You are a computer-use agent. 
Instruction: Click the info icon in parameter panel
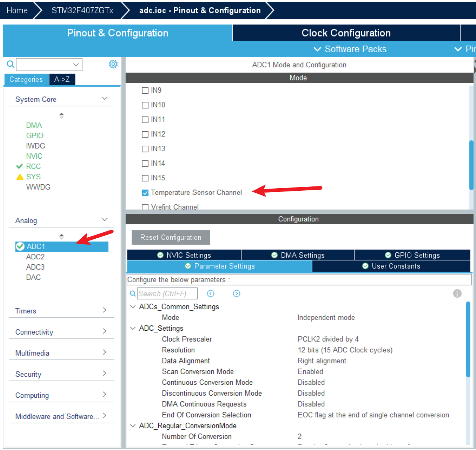click(x=457, y=294)
